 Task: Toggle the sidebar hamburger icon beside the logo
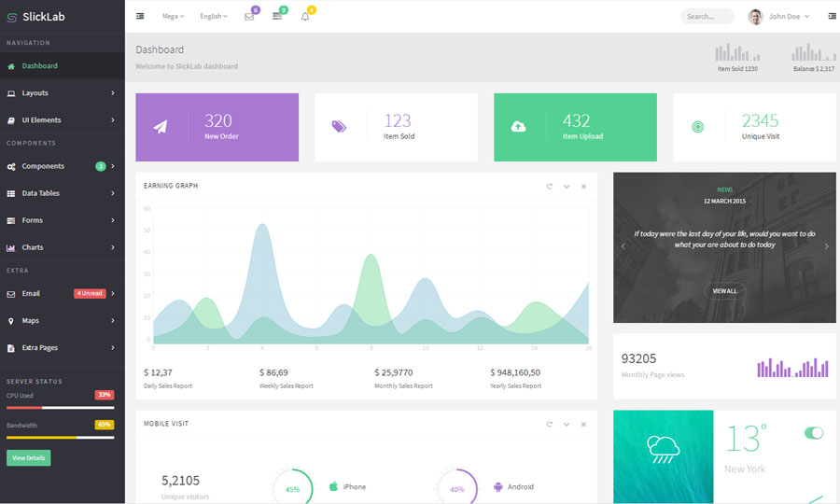click(140, 16)
